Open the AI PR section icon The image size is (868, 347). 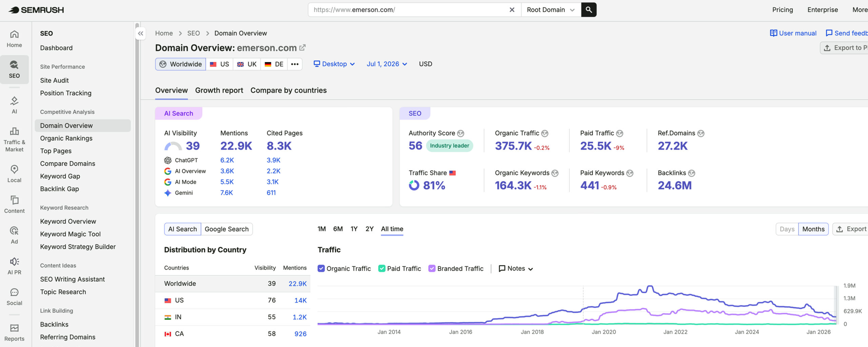[14, 266]
